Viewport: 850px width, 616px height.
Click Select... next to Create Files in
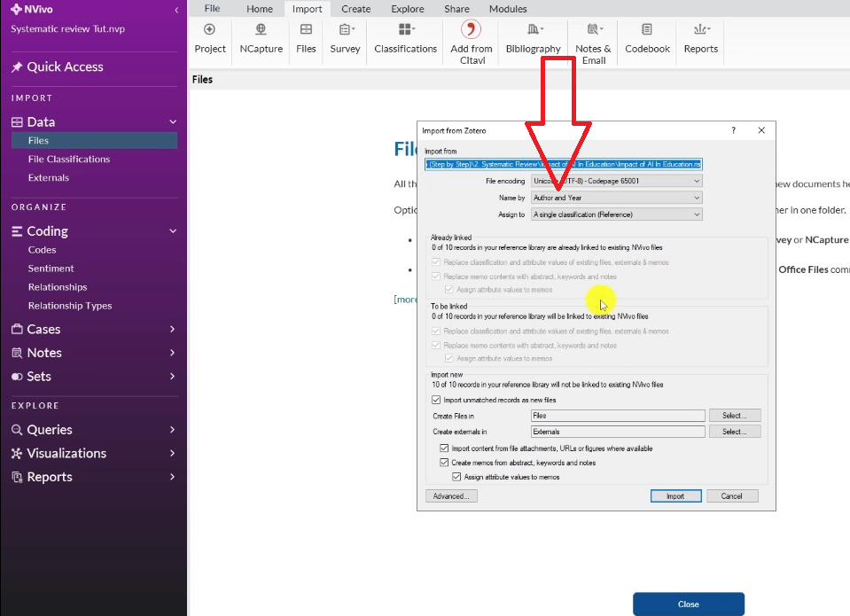tap(735, 416)
